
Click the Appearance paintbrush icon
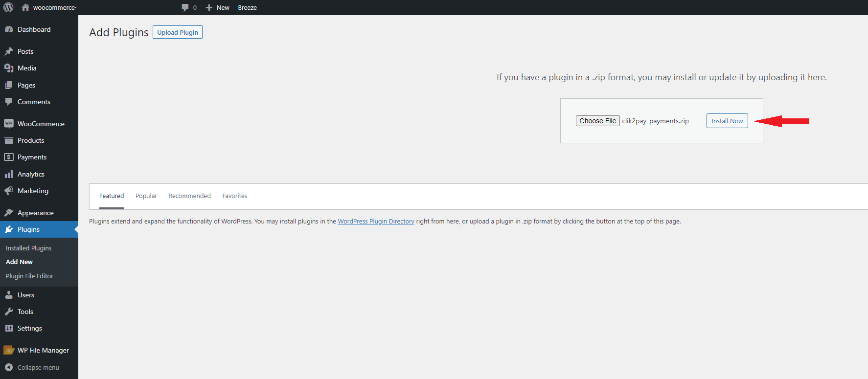point(9,213)
